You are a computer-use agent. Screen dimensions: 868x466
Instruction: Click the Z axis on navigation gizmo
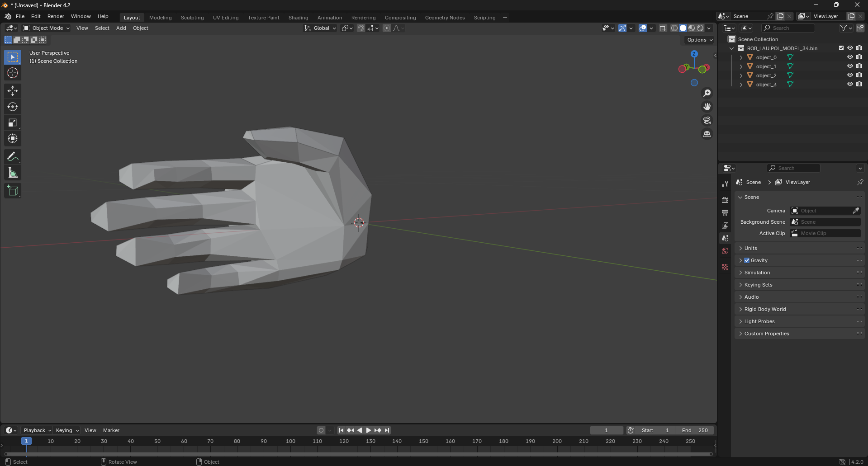pos(694,54)
